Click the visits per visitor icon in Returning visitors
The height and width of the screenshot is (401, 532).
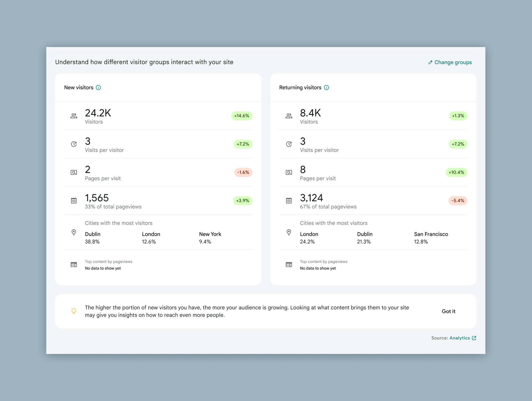pyautogui.click(x=289, y=144)
